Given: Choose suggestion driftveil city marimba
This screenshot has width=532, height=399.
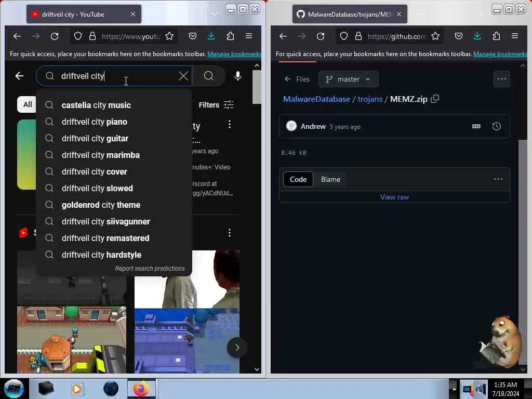Looking at the screenshot, I should tap(114, 155).
